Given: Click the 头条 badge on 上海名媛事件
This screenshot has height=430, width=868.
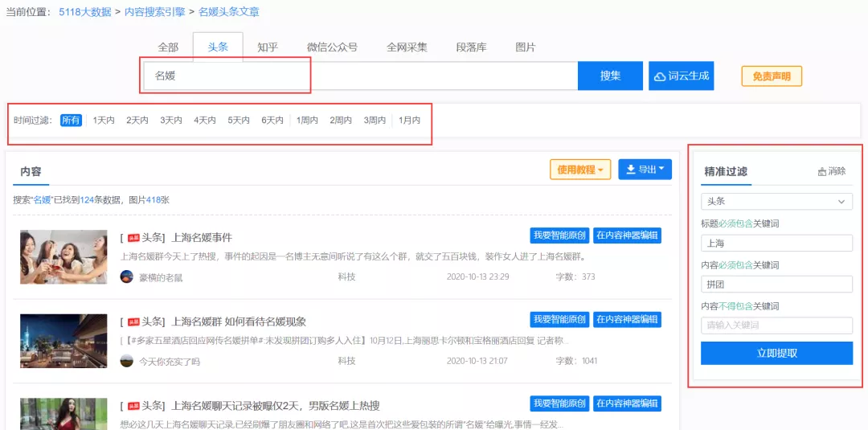Looking at the screenshot, I should point(133,238).
